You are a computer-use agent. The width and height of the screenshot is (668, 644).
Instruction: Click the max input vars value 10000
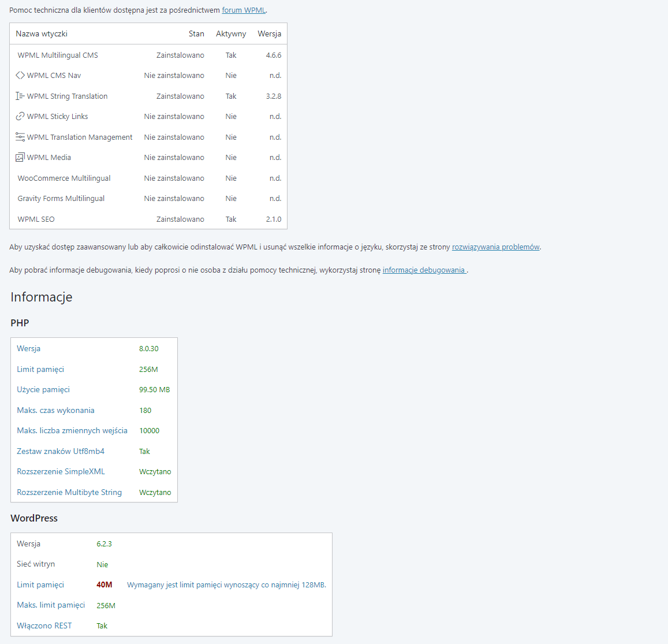(149, 430)
